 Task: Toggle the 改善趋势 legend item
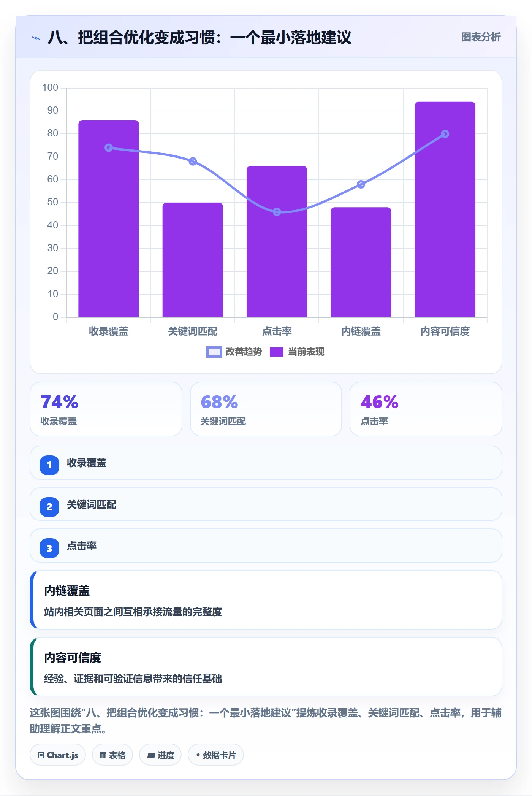pyautogui.click(x=234, y=352)
